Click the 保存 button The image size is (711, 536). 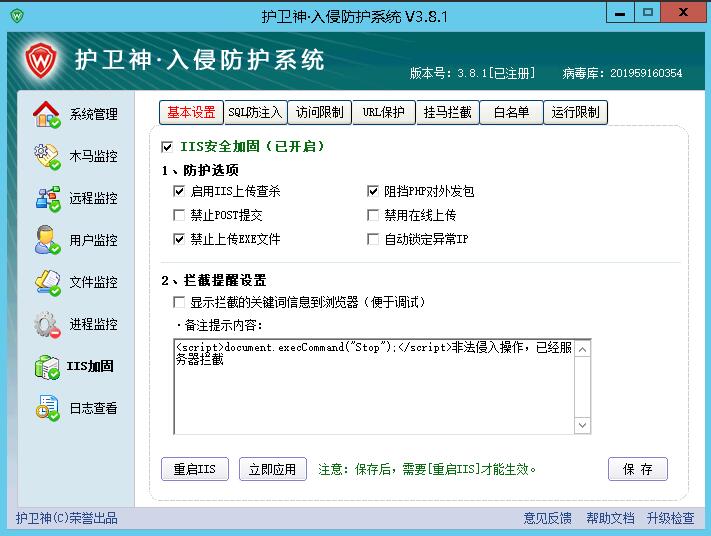click(638, 469)
